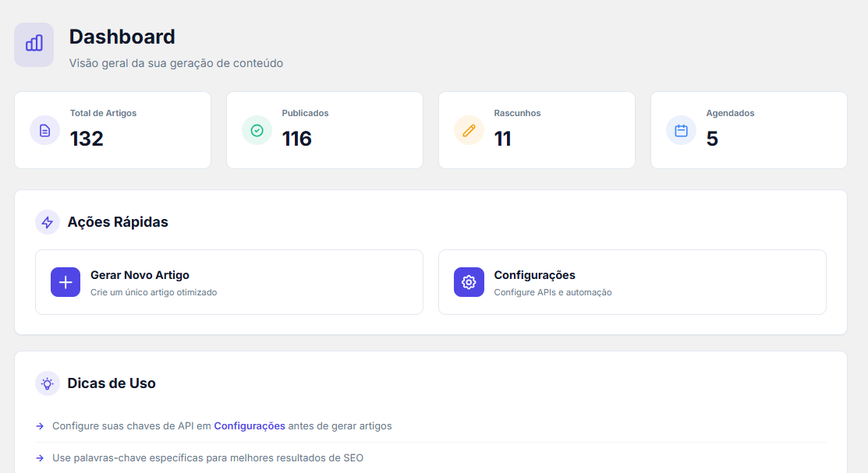Open the Configurações quick action title
The image size is (868, 473).
[534, 275]
